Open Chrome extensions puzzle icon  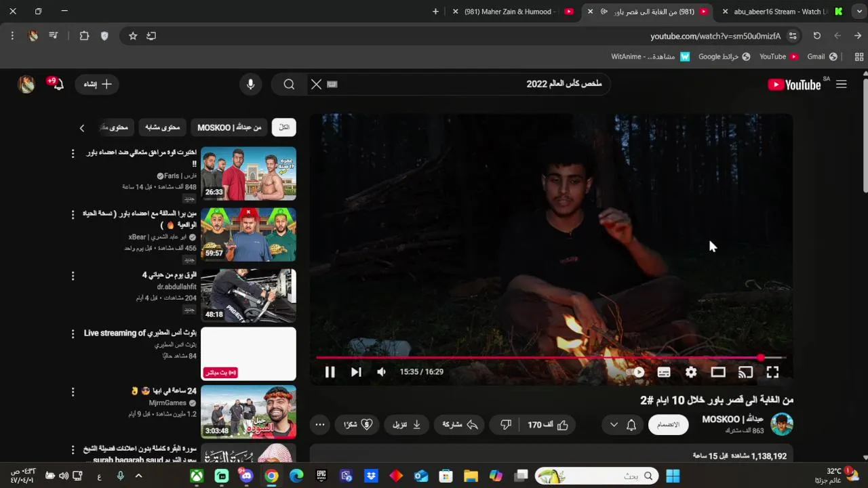(x=84, y=36)
